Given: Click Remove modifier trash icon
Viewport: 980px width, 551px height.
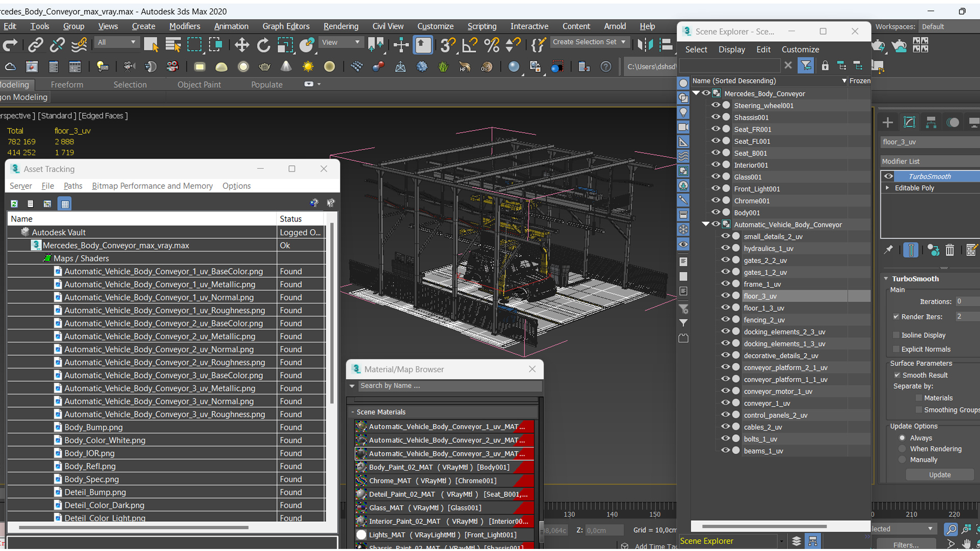Looking at the screenshot, I should (949, 250).
